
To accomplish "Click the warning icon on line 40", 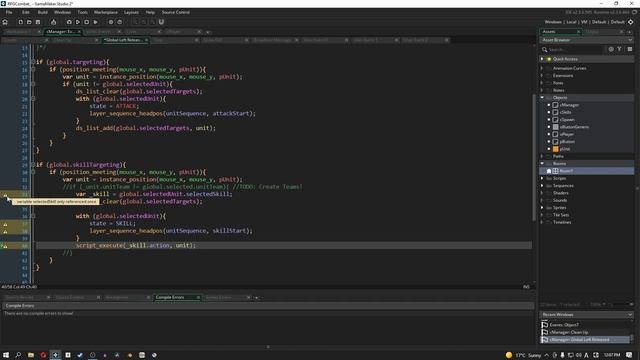I will coord(5,246).
